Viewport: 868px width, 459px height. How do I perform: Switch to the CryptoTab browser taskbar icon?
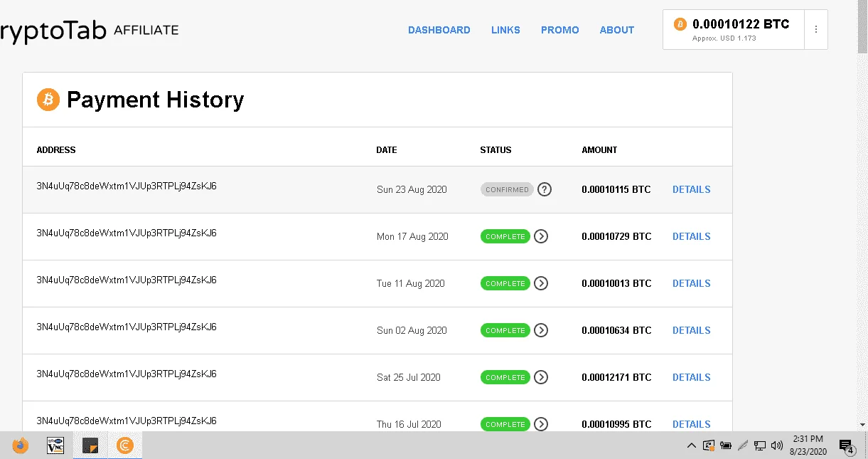pos(125,445)
